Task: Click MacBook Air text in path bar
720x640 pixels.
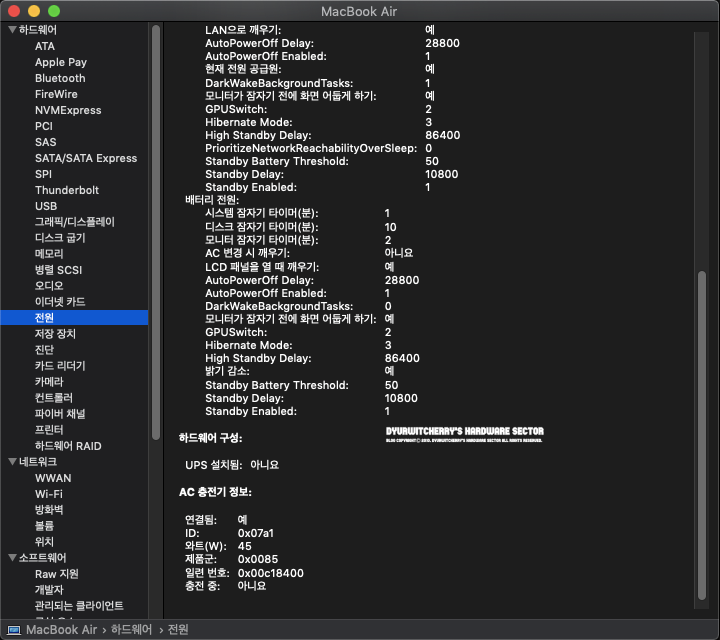Action: coord(62,629)
